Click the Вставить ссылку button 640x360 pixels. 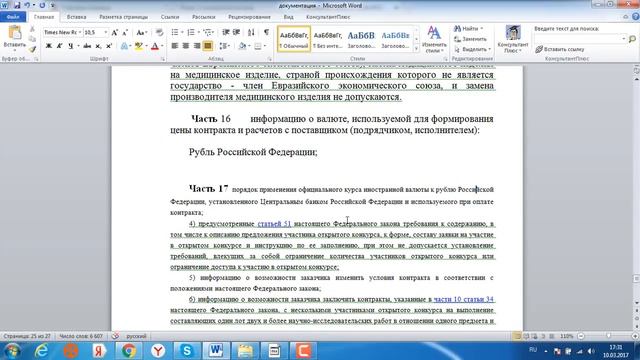click(559, 49)
